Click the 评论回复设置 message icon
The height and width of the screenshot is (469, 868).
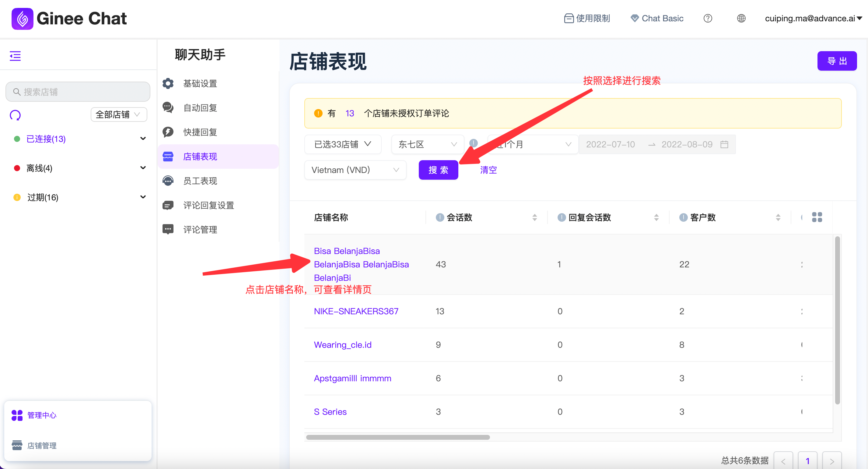tap(168, 205)
